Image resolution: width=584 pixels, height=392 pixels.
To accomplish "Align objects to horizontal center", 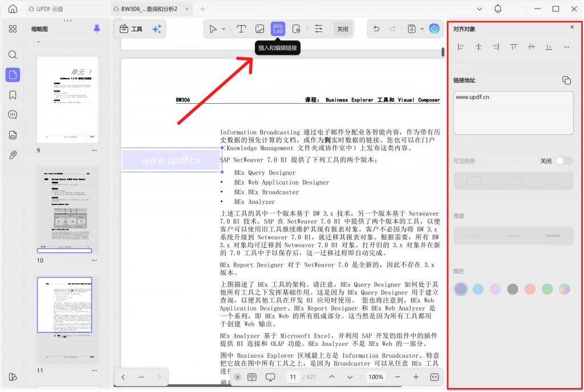I will [478, 47].
